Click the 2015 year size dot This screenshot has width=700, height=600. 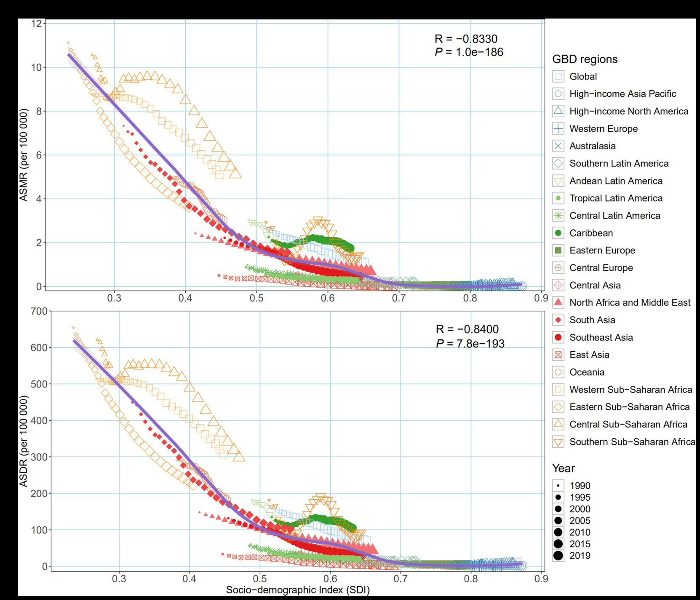558,544
